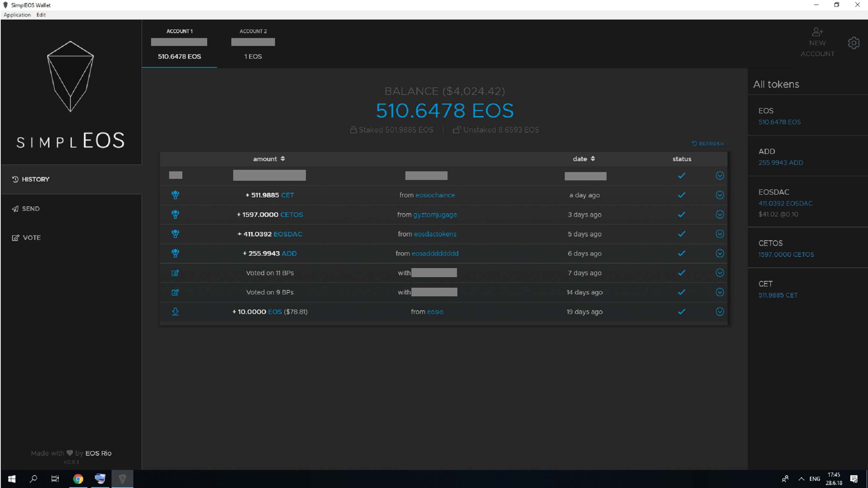
Task: Open Chrome from the taskbar
Action: point(78,479)
